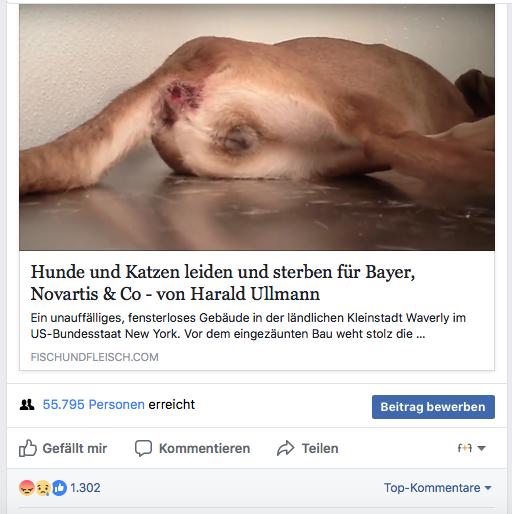Click the Beitrag bewerben button

point(433,407)
